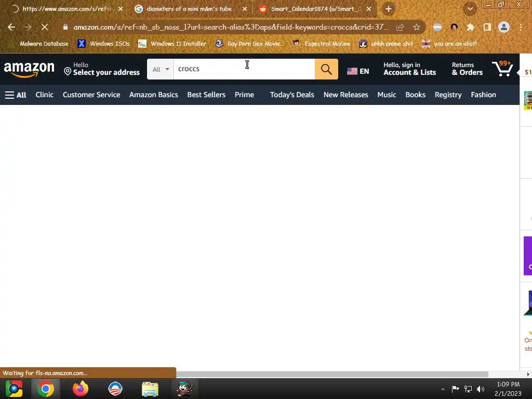Open the Chrome three-dot menu
The image size is (532, 399).
(x=521, y=27)
